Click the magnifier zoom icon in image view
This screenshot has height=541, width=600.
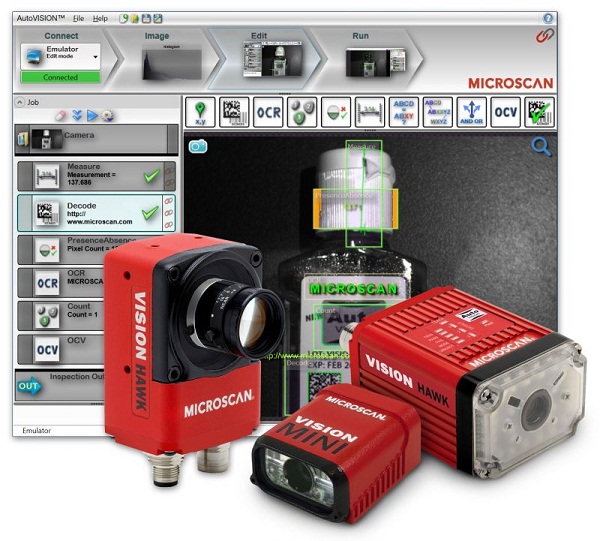[541, 147]
